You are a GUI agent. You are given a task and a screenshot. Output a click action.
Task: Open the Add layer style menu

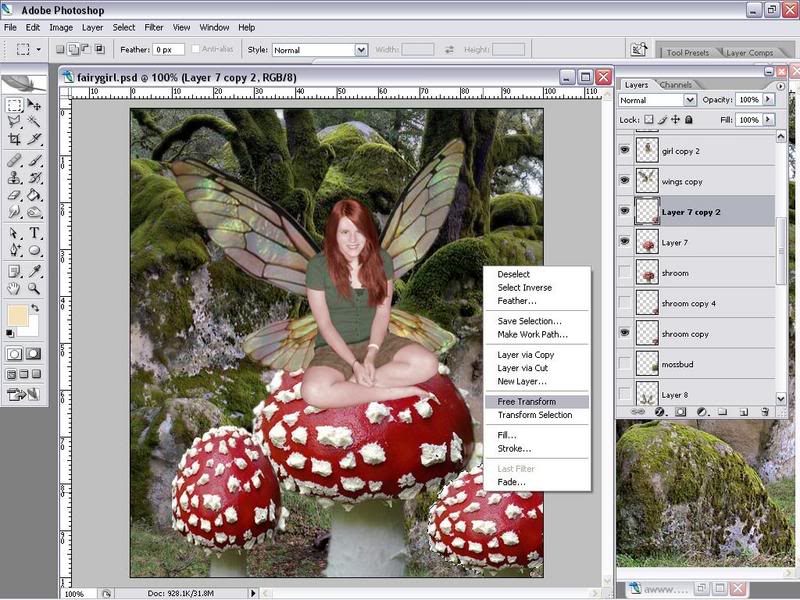coord(658,412)
